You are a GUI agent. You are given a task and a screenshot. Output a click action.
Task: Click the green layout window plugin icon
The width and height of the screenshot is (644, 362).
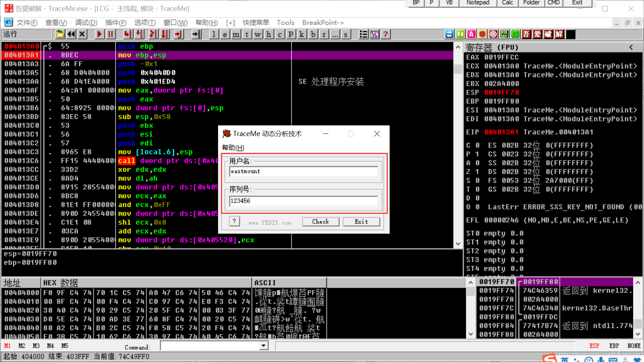click(x=515, y=34)
